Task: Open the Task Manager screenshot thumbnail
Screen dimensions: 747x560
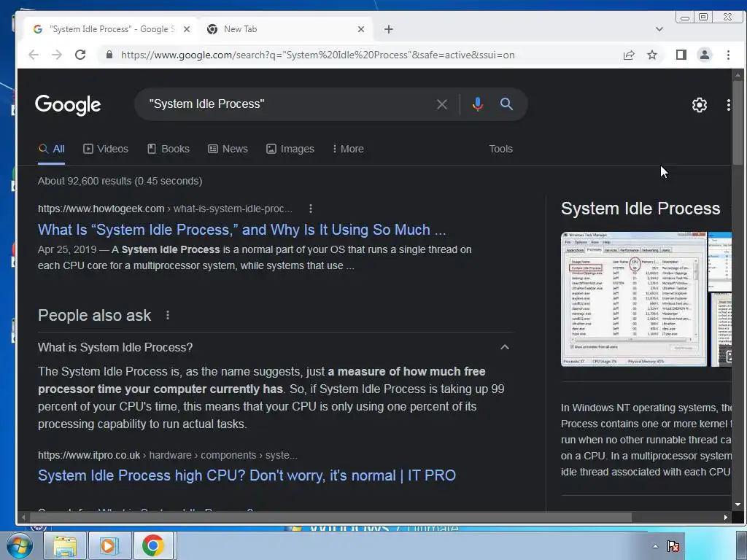Action: click(x=634, y=299)
